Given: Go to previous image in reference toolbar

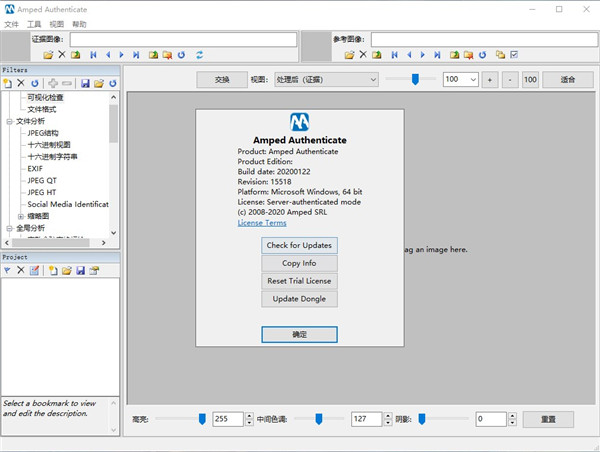Looking at the screenshot, I should (x=409, y=55).
